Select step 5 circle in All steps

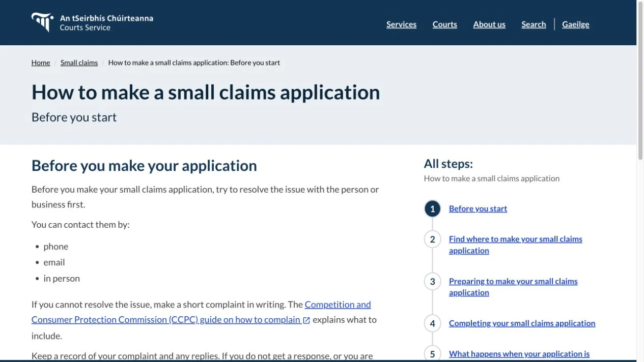pos(432,354)
